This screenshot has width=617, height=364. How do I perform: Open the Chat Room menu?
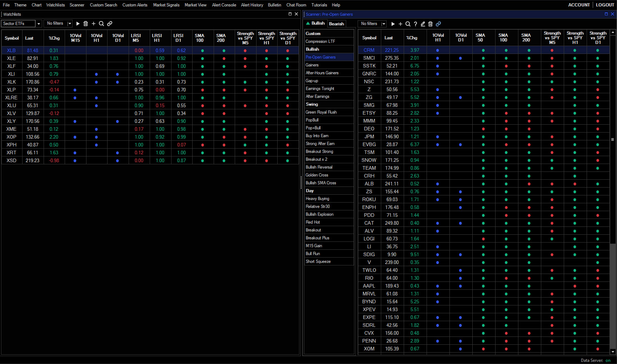(296, 5)
